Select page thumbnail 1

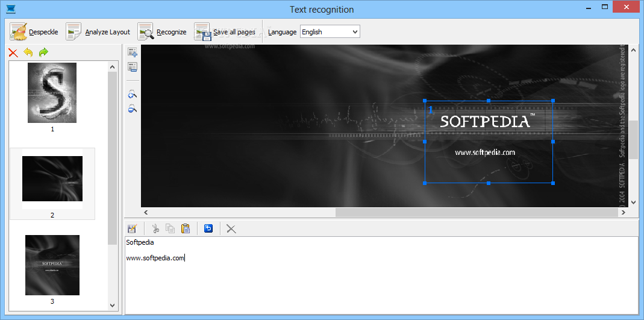52,93
